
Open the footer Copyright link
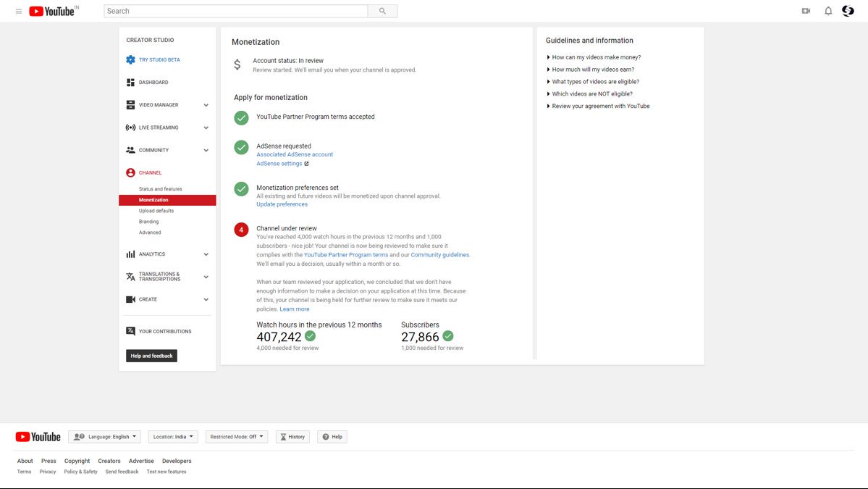tap(77, 461)
